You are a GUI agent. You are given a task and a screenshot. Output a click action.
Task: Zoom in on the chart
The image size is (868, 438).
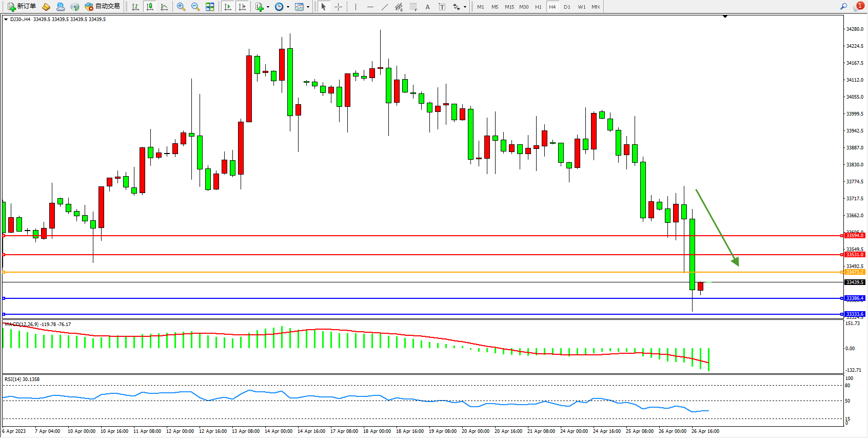click(181, 7)
